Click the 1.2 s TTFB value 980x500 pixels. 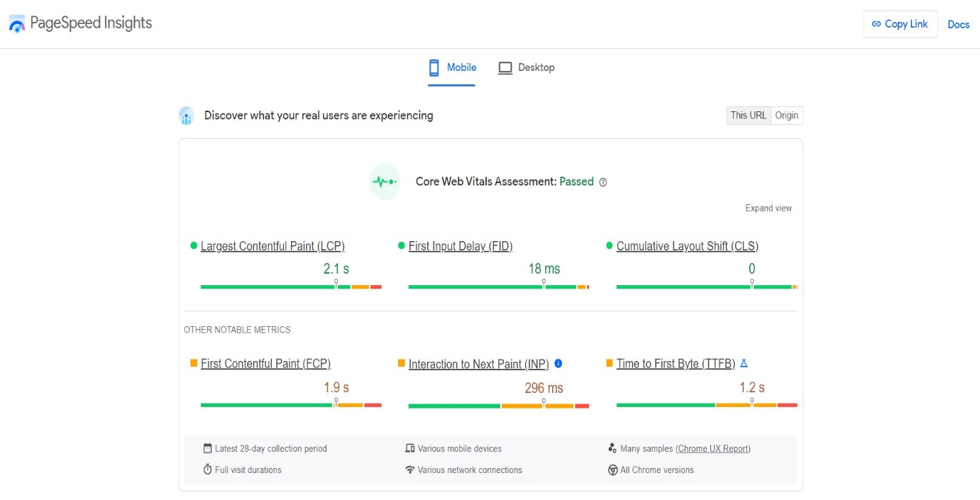[x=752, y=388]
